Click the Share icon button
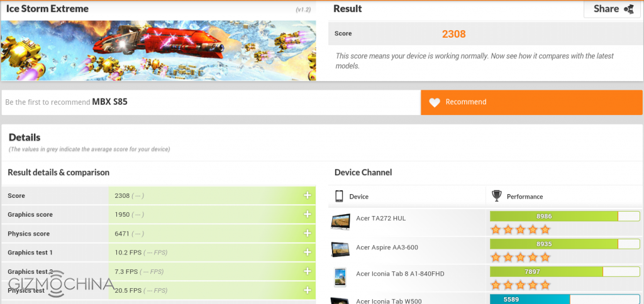The height and width of the screenshot is (304, 644). click(628, 9)
